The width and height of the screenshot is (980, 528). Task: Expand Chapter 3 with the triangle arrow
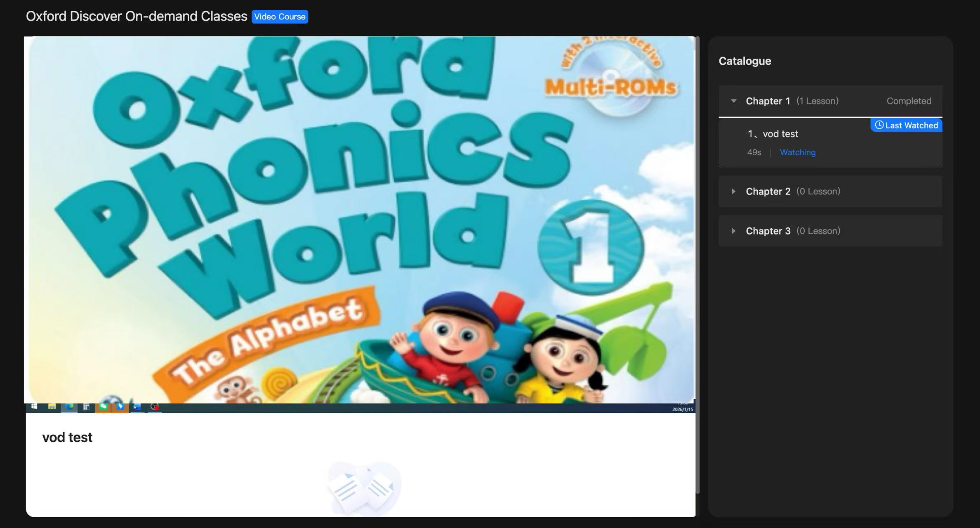[733, 231]
